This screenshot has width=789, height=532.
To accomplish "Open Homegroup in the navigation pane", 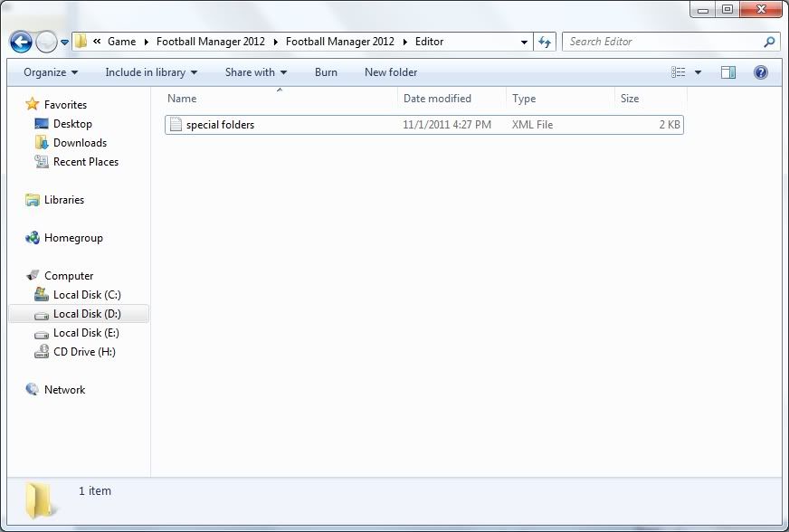I will coord(73,238).
